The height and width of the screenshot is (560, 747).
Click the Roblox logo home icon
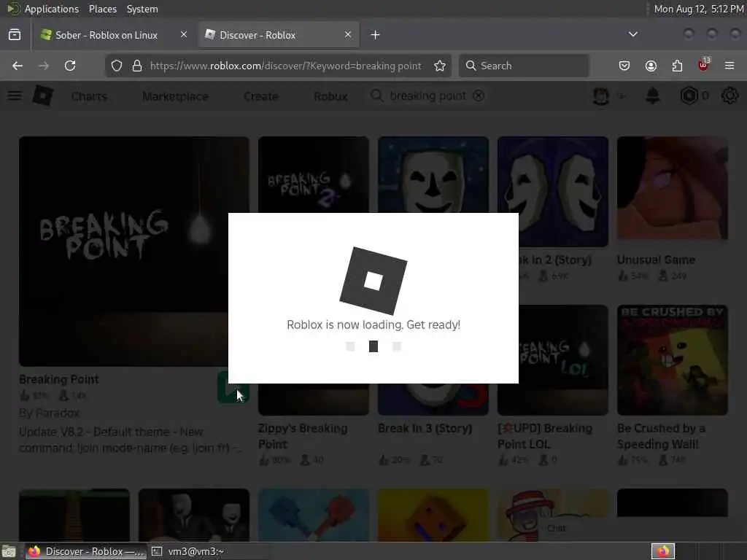coord(43,96)
